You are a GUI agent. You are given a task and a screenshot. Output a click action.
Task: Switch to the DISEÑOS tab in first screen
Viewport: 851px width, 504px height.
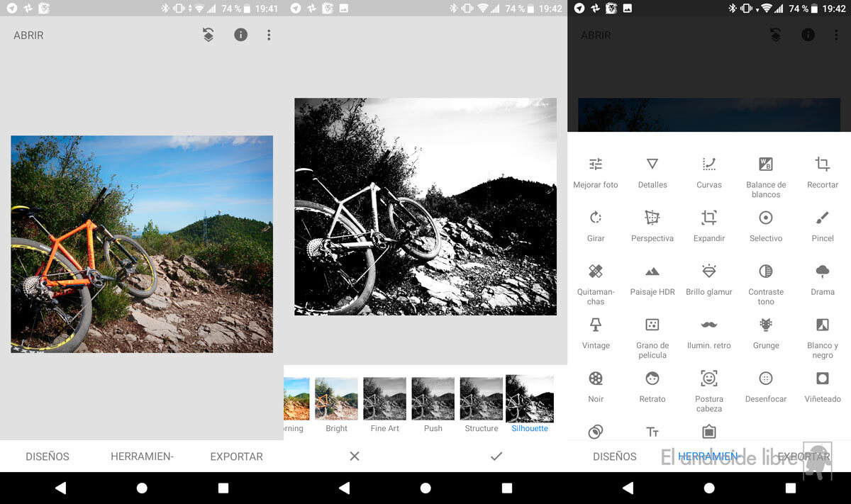[x=48, y=457]
